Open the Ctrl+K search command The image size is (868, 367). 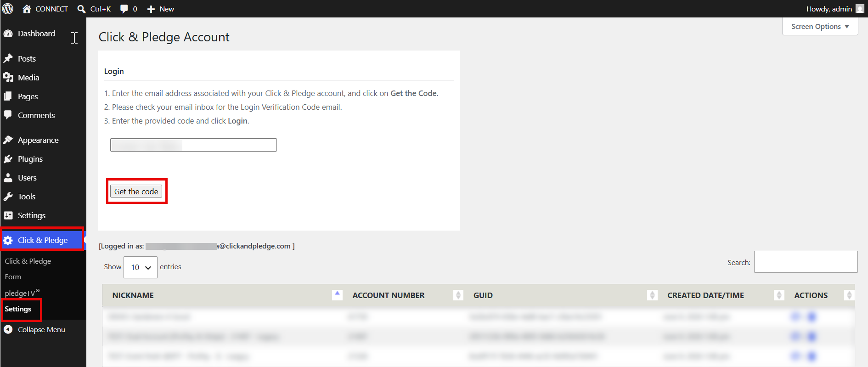point(94,9)
